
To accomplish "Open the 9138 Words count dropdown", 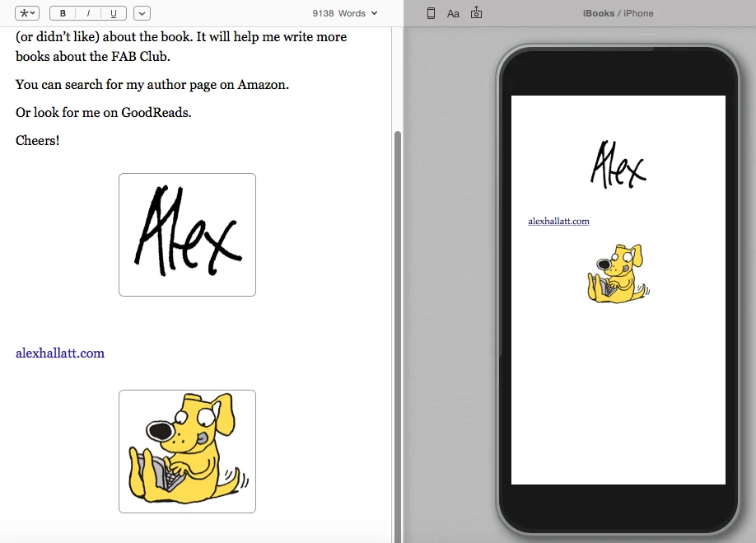I will click(343, 12).
